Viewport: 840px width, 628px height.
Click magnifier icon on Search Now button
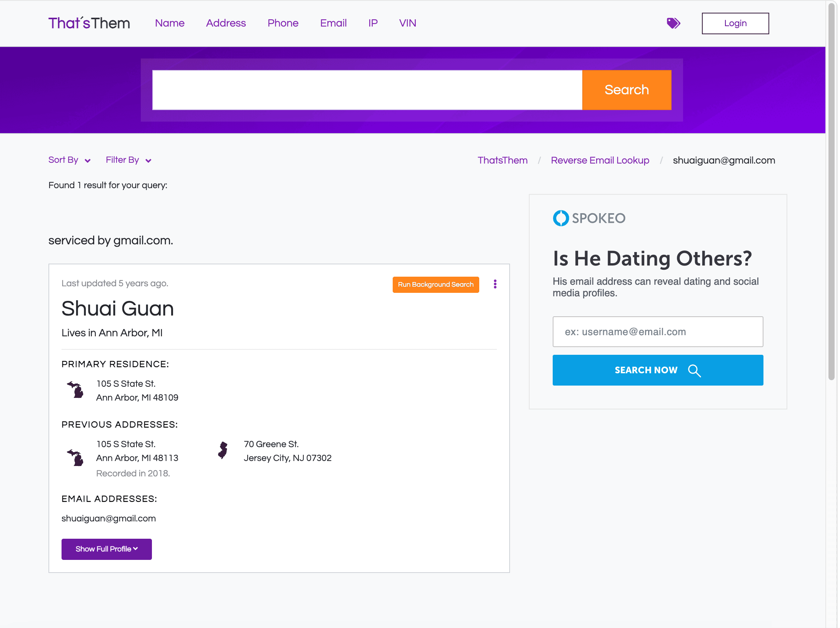tap(694, 371)
